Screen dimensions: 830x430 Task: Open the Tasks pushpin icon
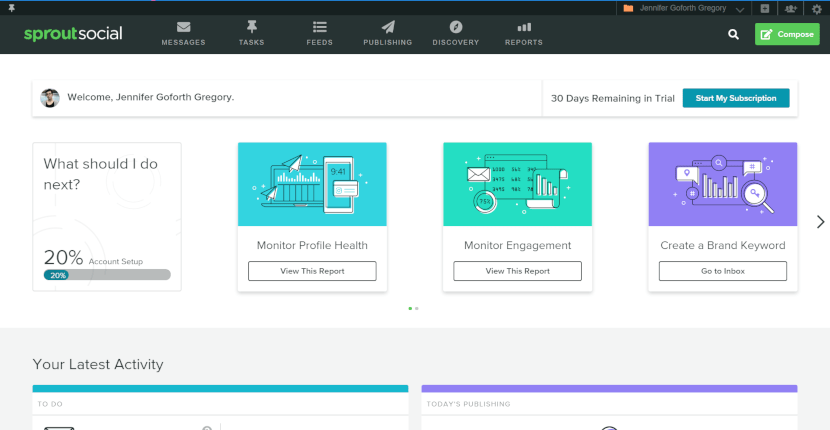tap(251, 27)
